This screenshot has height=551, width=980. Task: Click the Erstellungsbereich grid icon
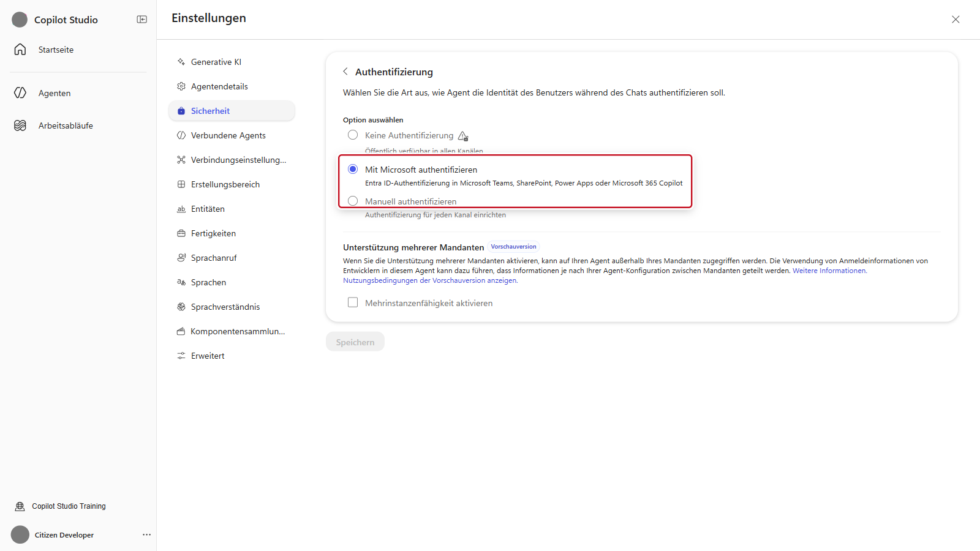click(181, 184)
